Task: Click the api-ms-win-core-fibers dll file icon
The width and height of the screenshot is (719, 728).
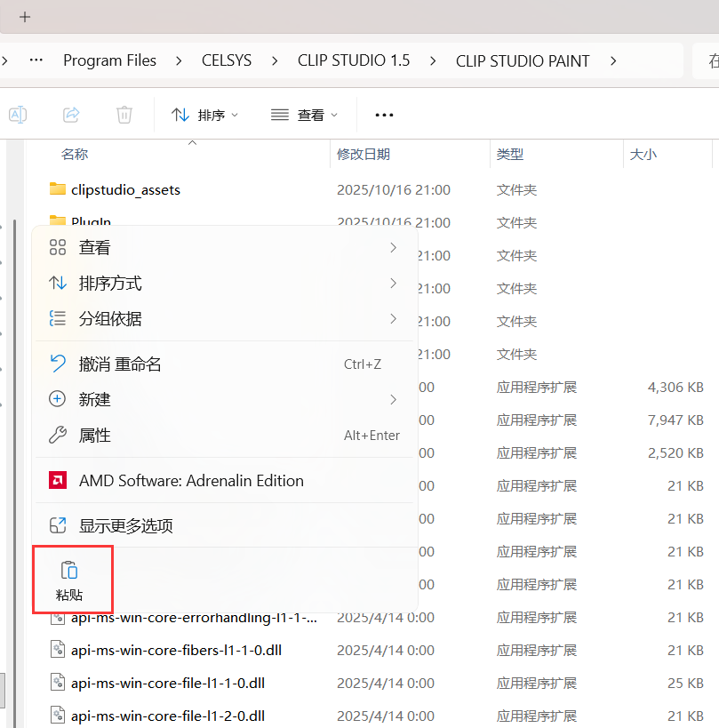Action: (56, 650)
